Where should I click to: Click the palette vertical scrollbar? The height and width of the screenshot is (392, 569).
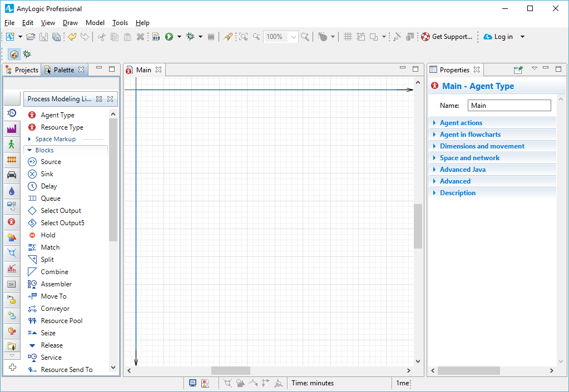click(x=113, y=180)
